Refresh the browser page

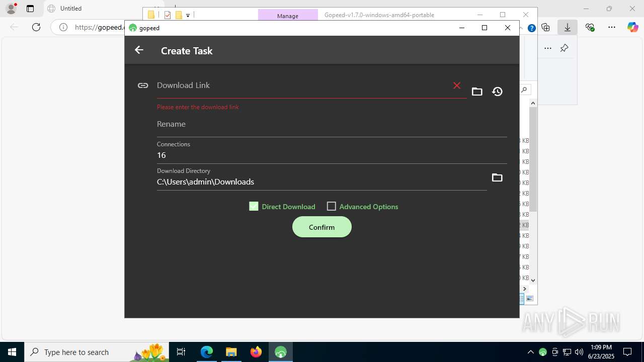[x=36, y=27]
